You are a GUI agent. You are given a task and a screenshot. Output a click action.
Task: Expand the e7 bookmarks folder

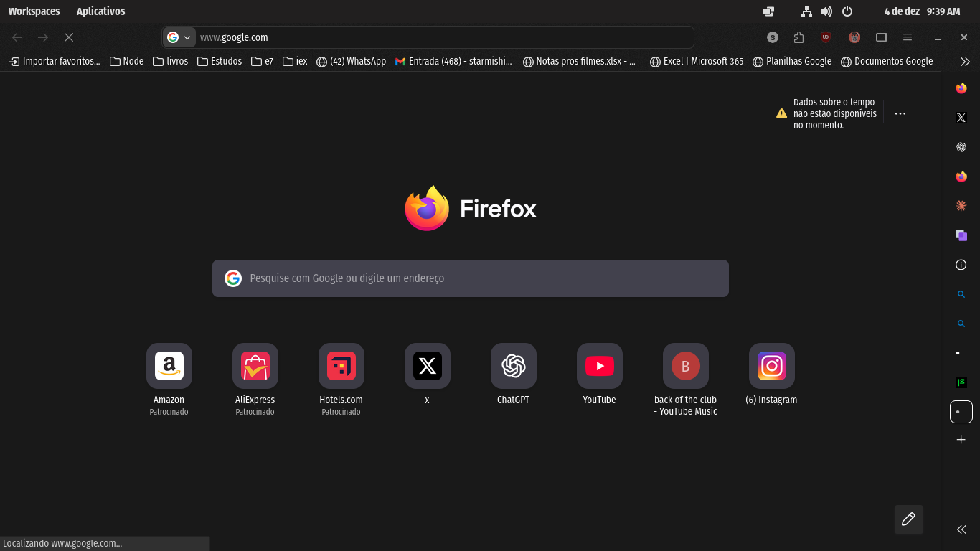pos(262,62)
